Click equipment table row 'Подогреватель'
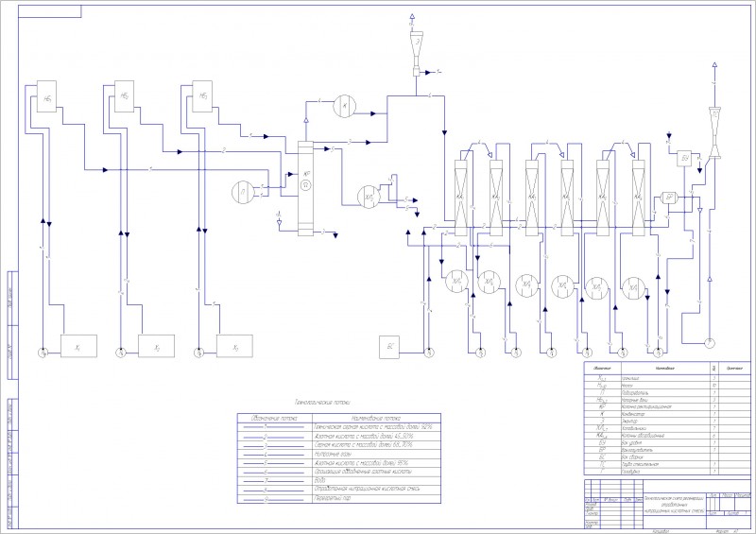This screenshot has width=756, height=534. [667, 392]
